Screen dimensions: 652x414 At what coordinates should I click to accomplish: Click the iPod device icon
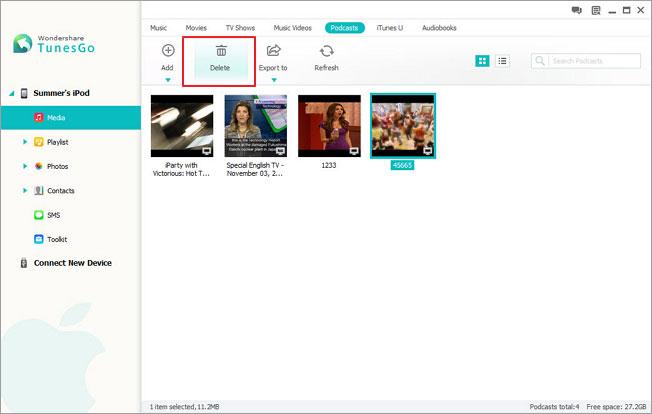pos(24,93)
